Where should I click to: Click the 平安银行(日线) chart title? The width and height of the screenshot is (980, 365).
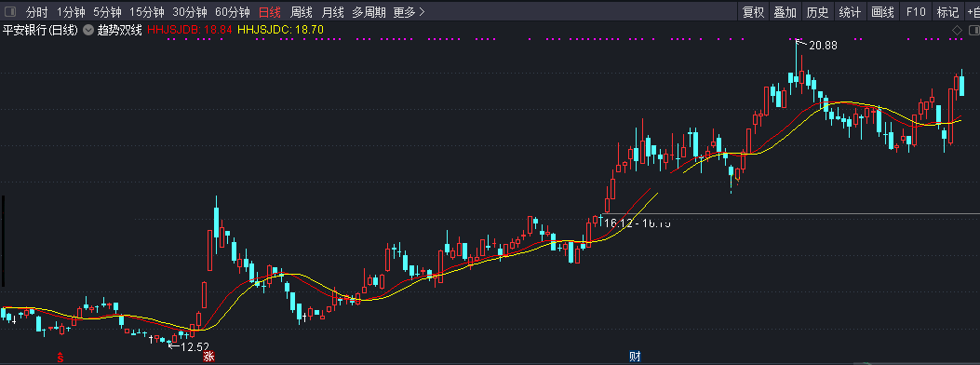click(x=41, y=30)
